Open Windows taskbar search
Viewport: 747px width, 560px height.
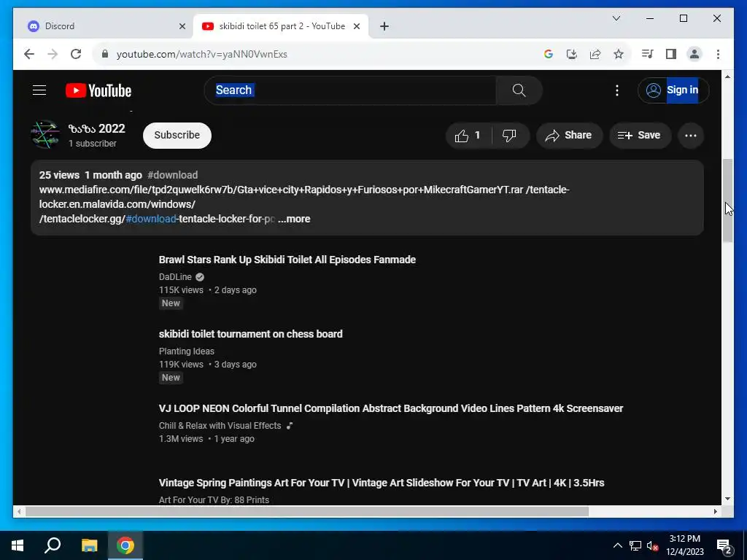(x=53, y=545)
